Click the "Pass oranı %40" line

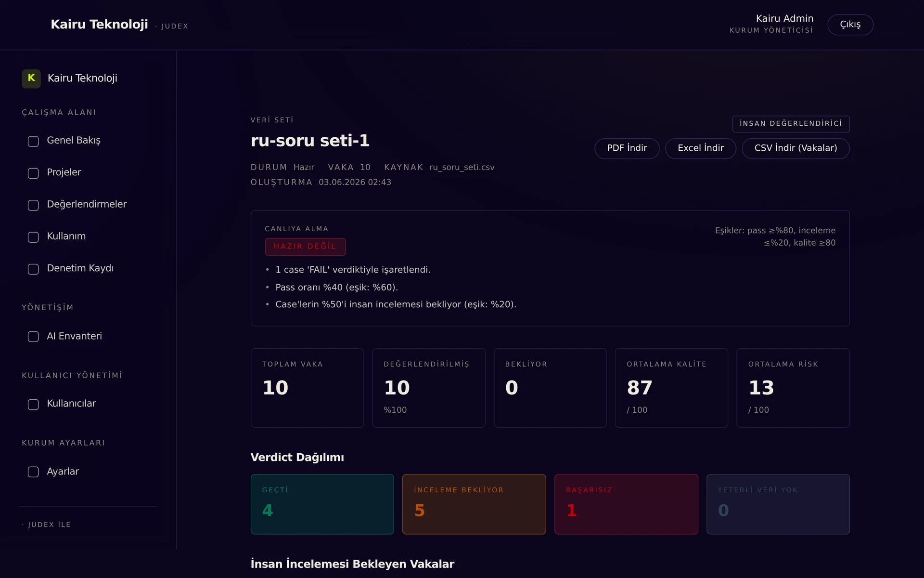(336, 288)
